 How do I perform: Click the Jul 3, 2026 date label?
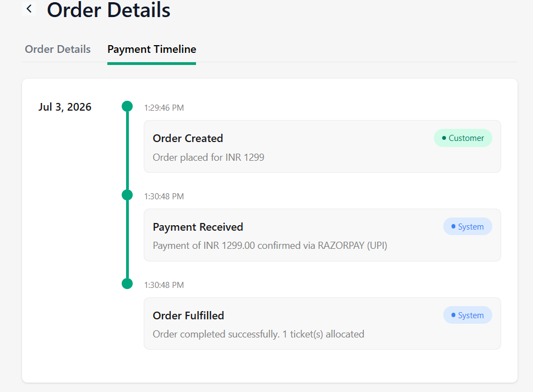pos(64,107)
